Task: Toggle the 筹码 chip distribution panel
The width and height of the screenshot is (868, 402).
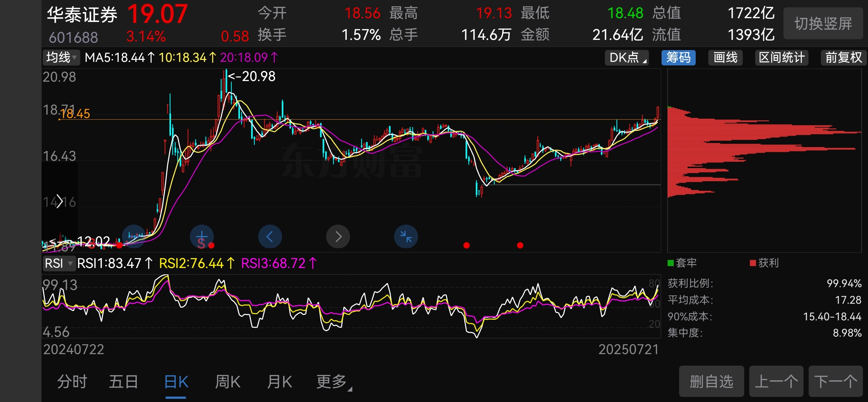Action: coord(678,57)
